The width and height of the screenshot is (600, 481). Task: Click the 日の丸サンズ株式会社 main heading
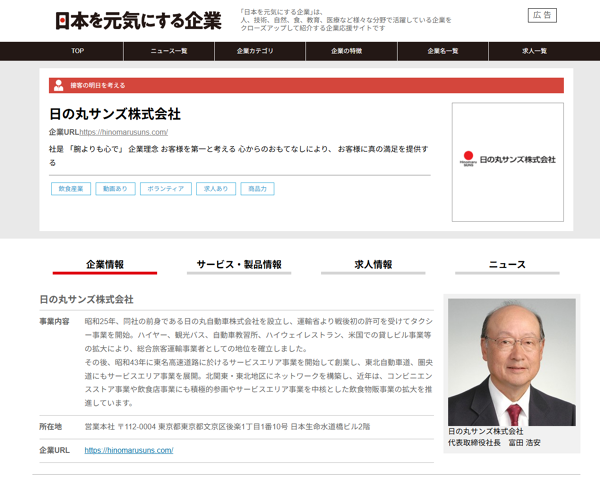pos(115,114)
